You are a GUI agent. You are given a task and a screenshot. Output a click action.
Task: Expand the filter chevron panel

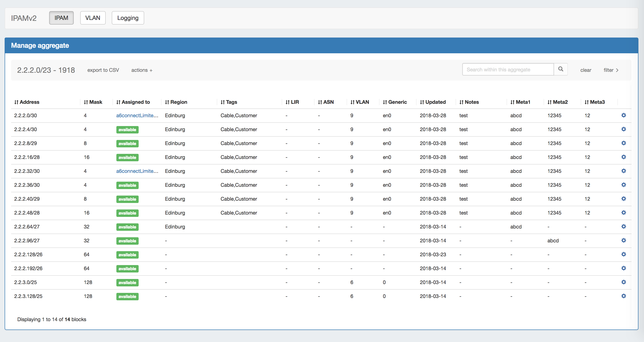[611, 70]
